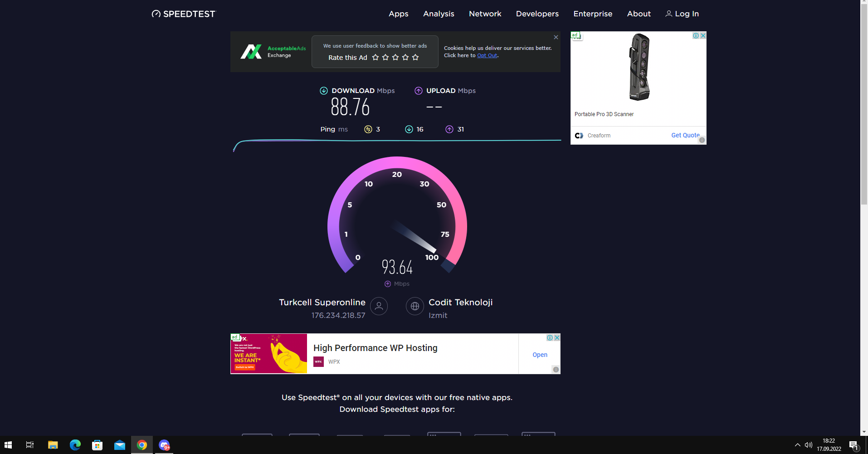Open Task View on the taskbar
Image resolution: width=868 pixels, height=454 pixels.
30,445
